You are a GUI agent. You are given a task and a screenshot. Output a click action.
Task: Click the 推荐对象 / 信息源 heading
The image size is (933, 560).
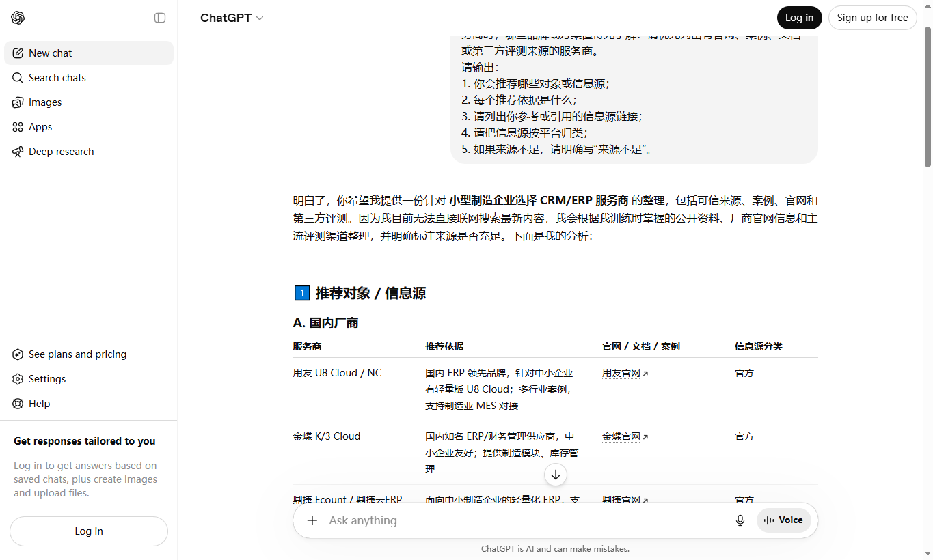point(370,294)
